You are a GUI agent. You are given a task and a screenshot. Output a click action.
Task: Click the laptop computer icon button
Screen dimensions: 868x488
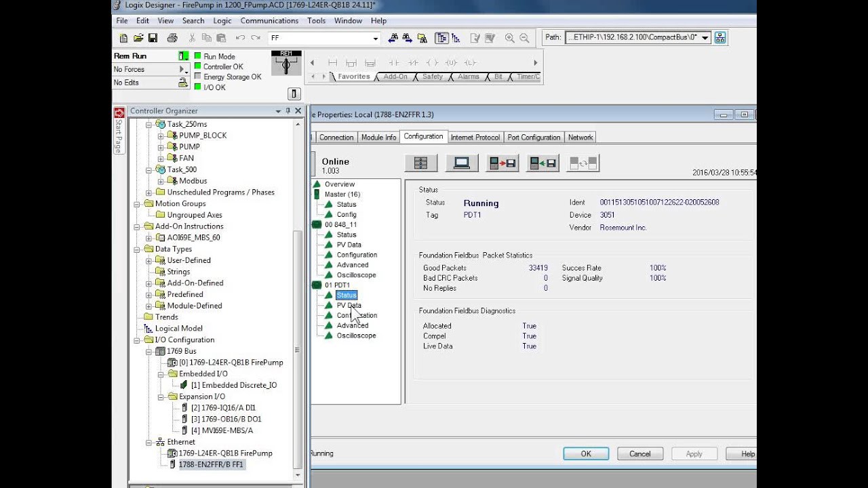pos(462,163)
